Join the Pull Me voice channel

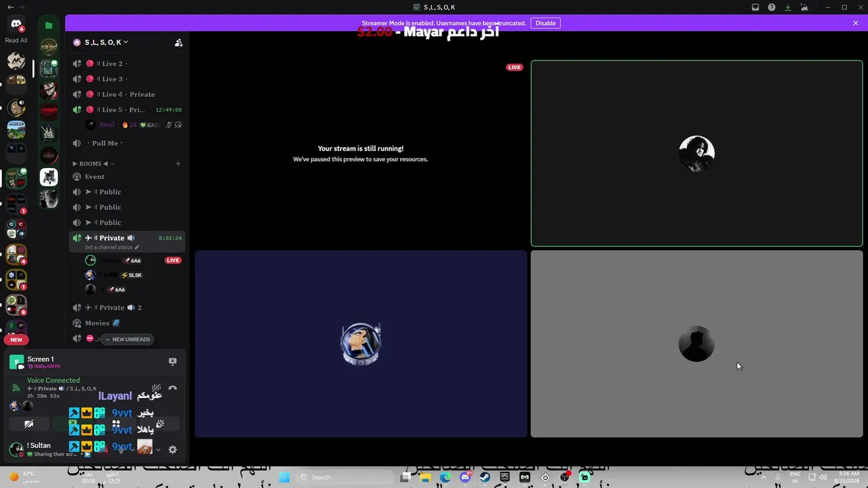pyautogui.click(x=127, y=143)
